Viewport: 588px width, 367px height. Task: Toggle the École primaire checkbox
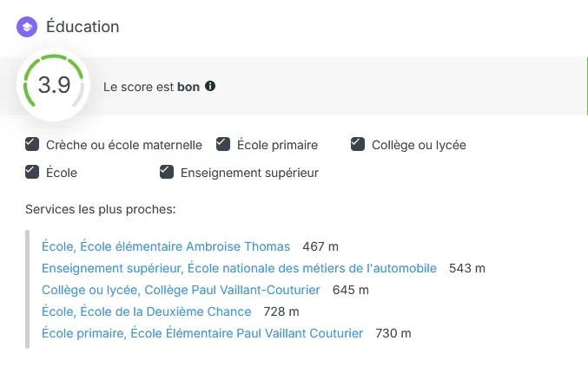click(x=223, y=144)
